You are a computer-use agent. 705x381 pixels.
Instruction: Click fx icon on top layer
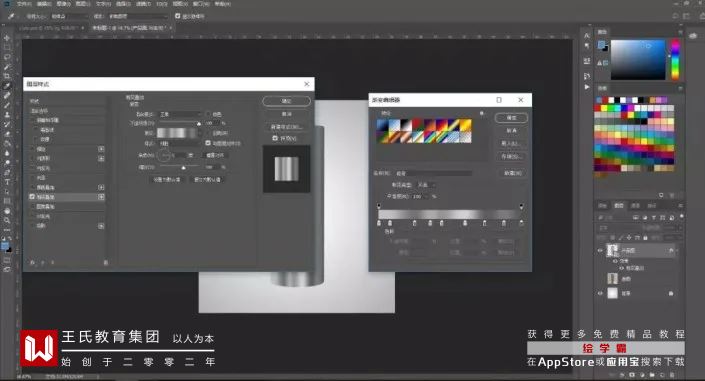click(x=671, y=250)
